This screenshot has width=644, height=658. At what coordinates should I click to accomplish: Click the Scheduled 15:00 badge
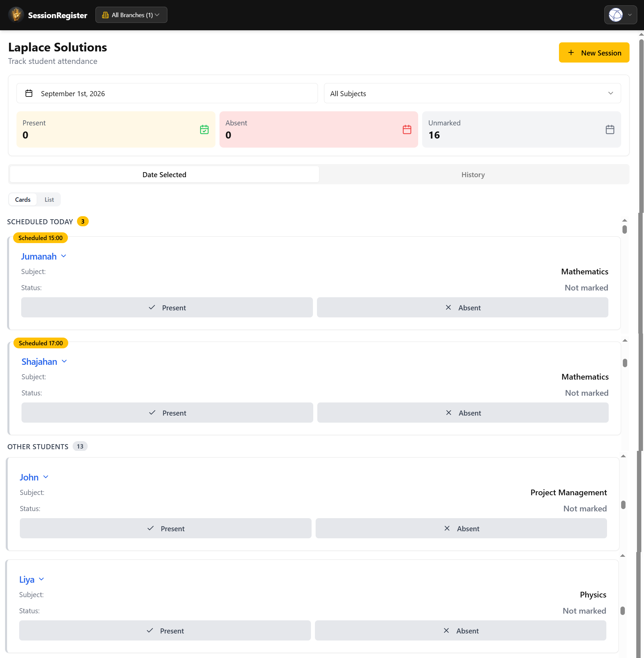click(x=41, y=238)
